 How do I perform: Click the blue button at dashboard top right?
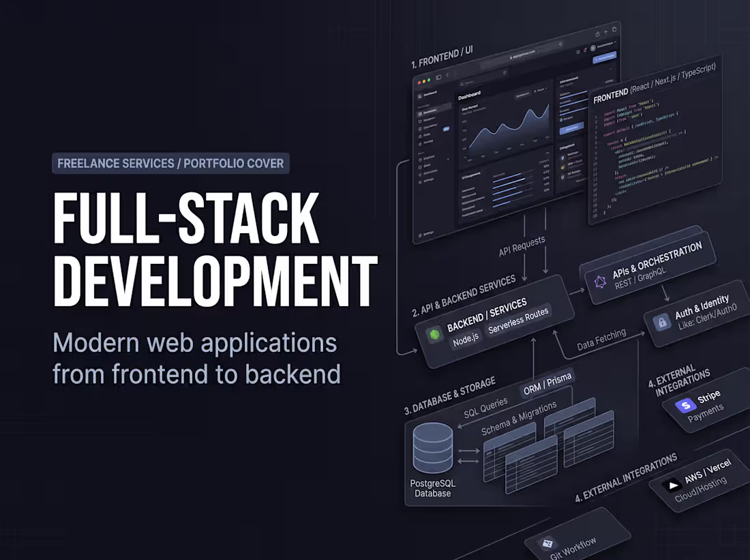click(x=605, y=57)
